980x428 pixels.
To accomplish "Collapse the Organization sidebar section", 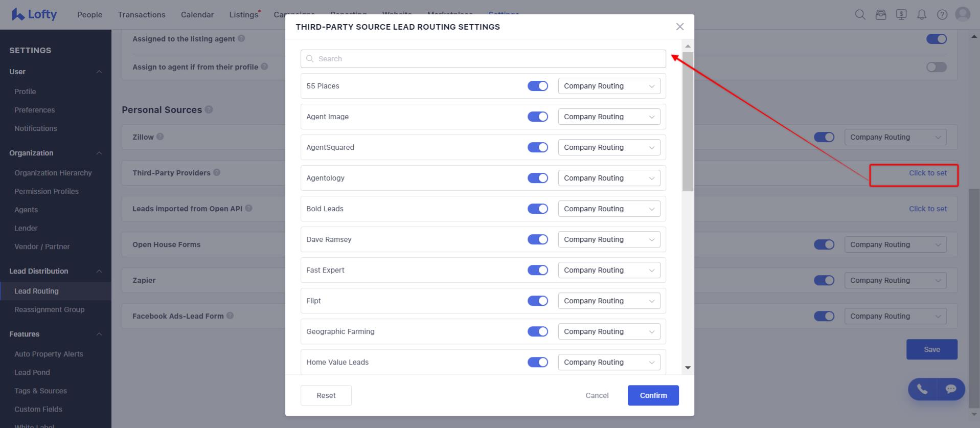I will coord(99,153).
